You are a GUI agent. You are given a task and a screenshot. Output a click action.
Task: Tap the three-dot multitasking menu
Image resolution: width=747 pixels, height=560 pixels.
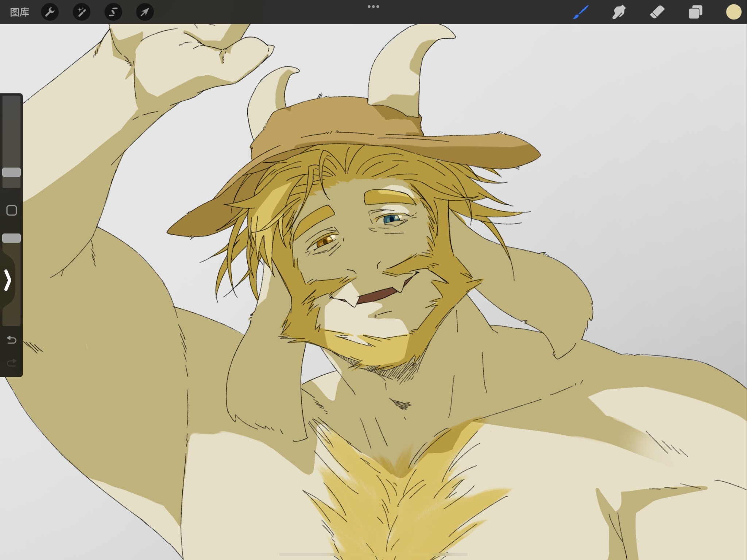pyautogui.click(x=373, y=7)
